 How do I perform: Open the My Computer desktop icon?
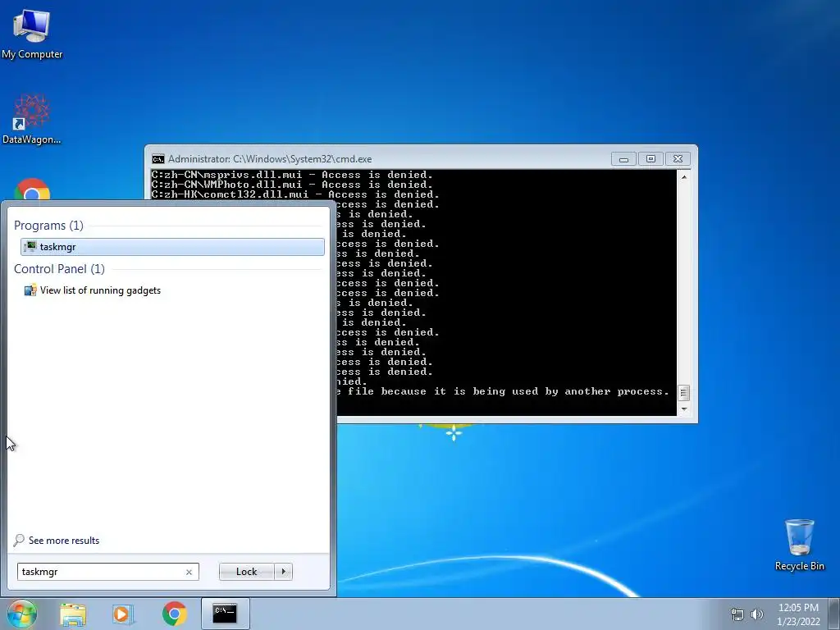click(32, 34)
